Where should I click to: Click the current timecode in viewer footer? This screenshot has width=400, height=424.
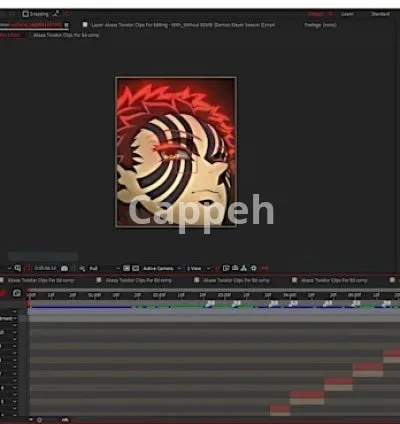[45, 268]
